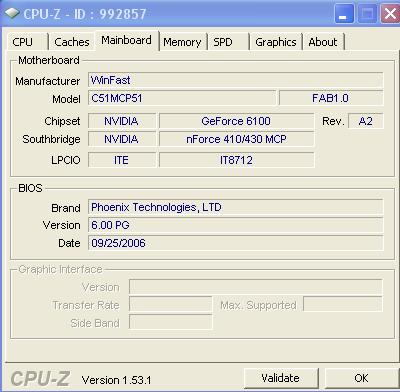Click the CPU-Z title bar icon
This screenshot has height=392, width=400.
[13, 13]
